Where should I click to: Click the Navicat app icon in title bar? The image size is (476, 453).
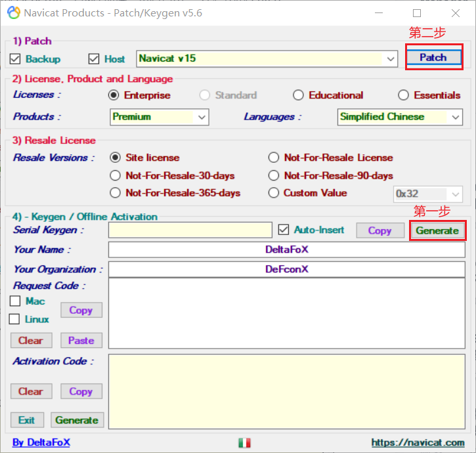click(14, 12)
